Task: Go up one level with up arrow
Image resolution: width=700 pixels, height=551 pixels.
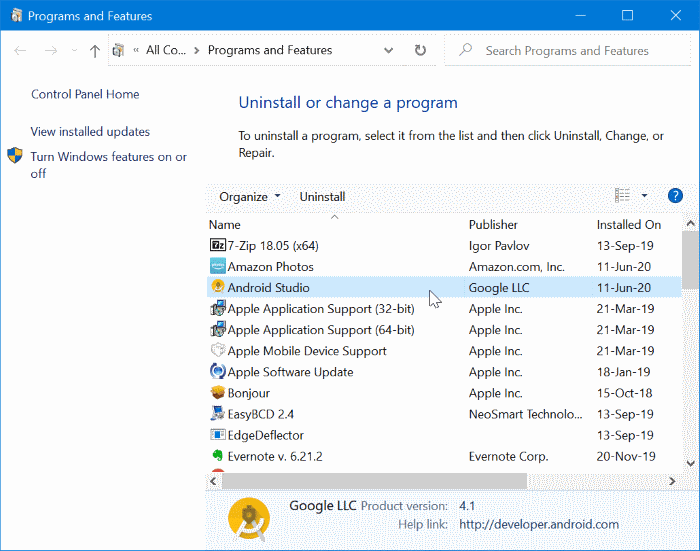Action: [95, 50]
